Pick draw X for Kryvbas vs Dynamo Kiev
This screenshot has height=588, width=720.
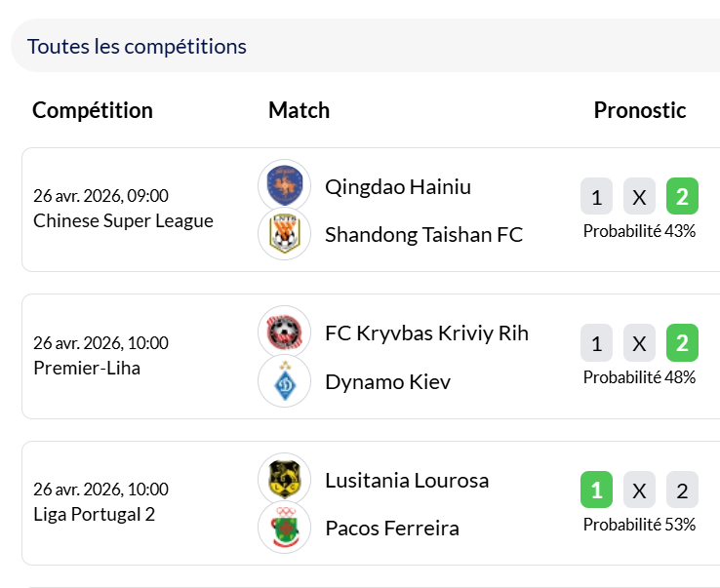639,343
